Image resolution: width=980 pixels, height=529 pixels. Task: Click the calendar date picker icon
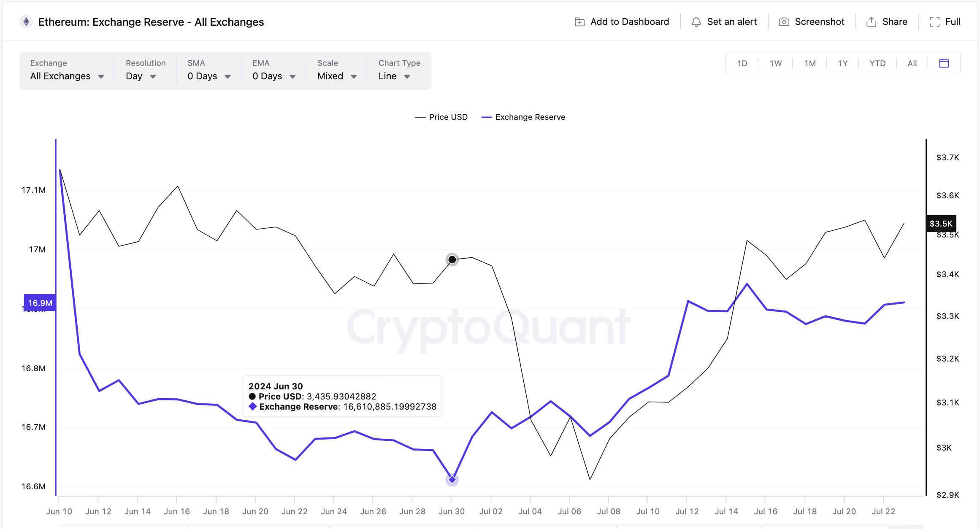point(944,63)
